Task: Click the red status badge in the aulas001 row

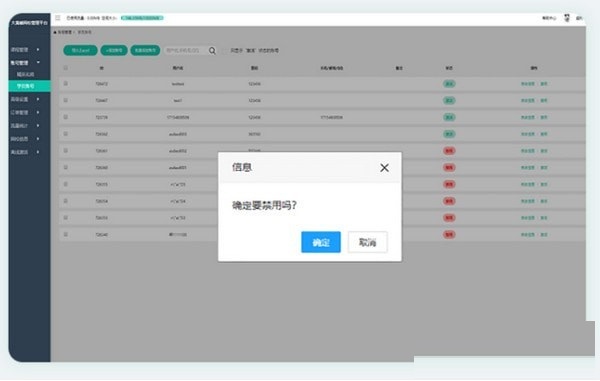Action: point(449,168)
